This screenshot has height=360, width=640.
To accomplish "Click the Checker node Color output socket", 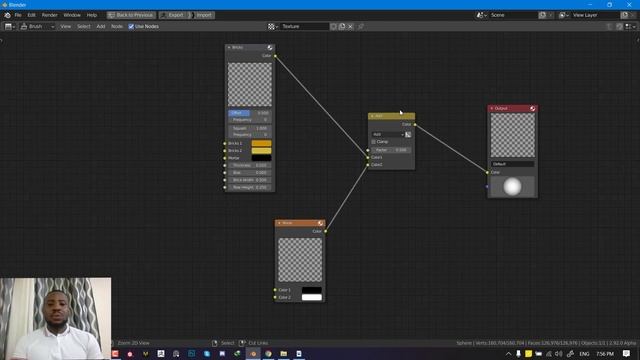I will point(325,231).
